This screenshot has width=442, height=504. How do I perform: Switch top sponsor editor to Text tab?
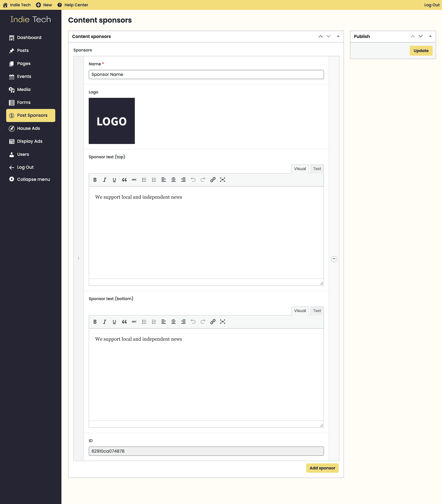(x=317, y=169)
